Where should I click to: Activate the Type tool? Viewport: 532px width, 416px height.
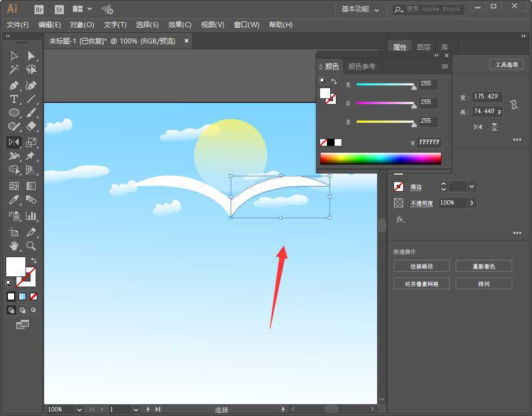tap(14, 98)
